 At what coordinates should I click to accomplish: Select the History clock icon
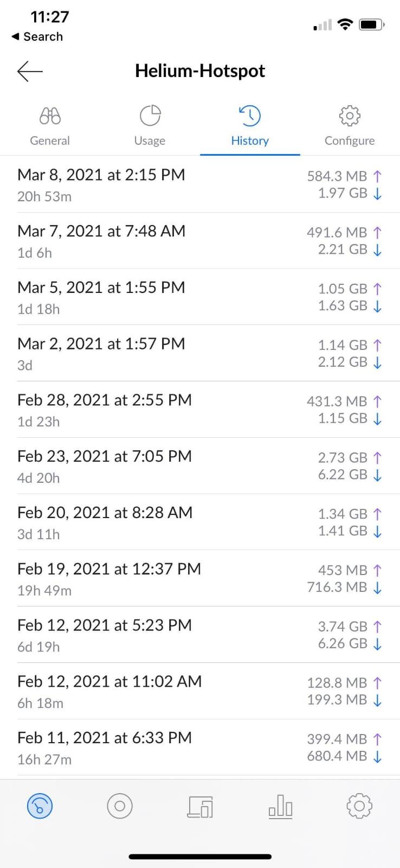point(250,116)
